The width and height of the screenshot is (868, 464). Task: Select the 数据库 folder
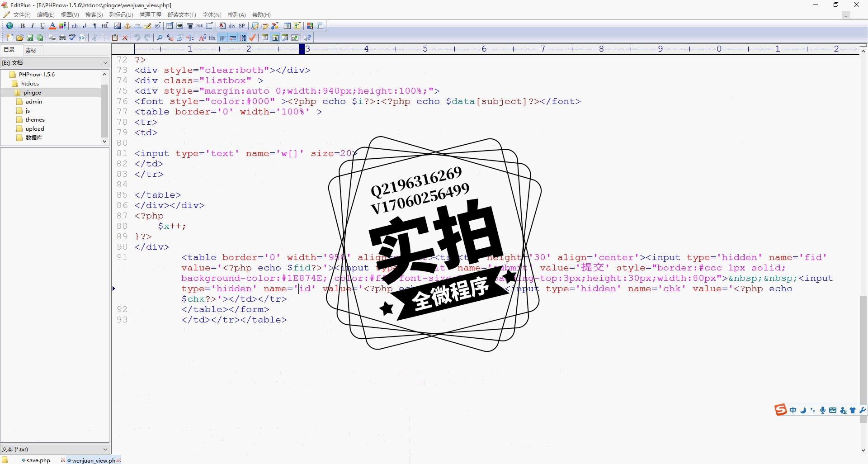pyautogui.click(x=34, y=137)
